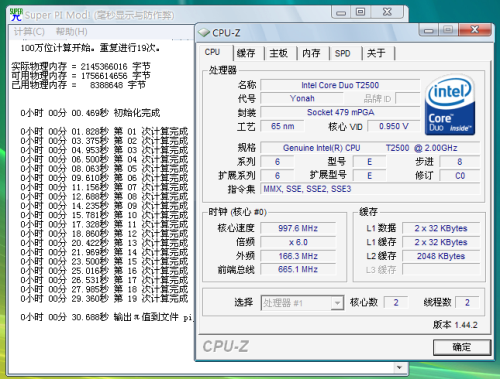Click the CPU-Z title bar icon
This screenshot has height=379, width=500.
pyautogui.click(x=204, y=33)
